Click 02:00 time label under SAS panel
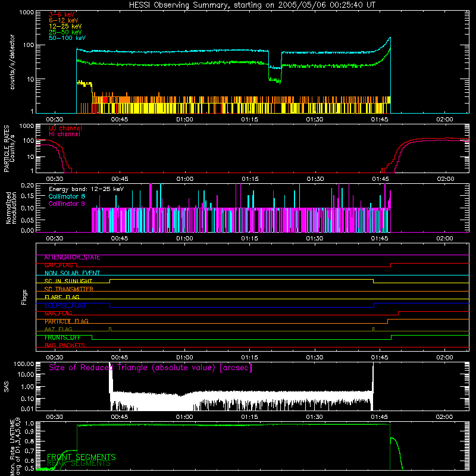This screenshot has height=476, width=476. pos(444,417)
